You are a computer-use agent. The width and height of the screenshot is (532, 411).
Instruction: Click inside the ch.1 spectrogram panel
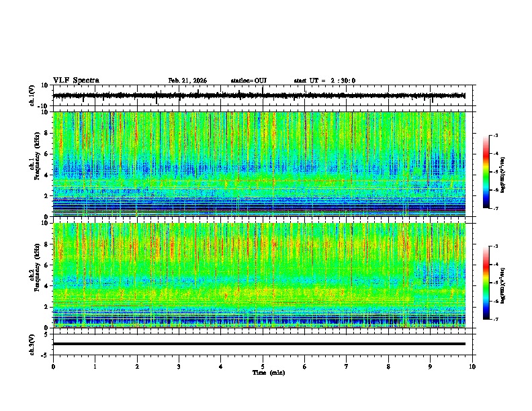(x=259, y=164)
